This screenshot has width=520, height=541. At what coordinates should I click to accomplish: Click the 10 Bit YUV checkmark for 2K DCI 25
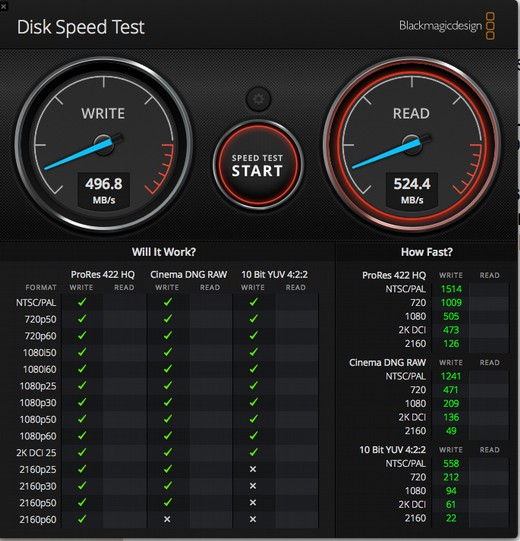coord(254,452)
